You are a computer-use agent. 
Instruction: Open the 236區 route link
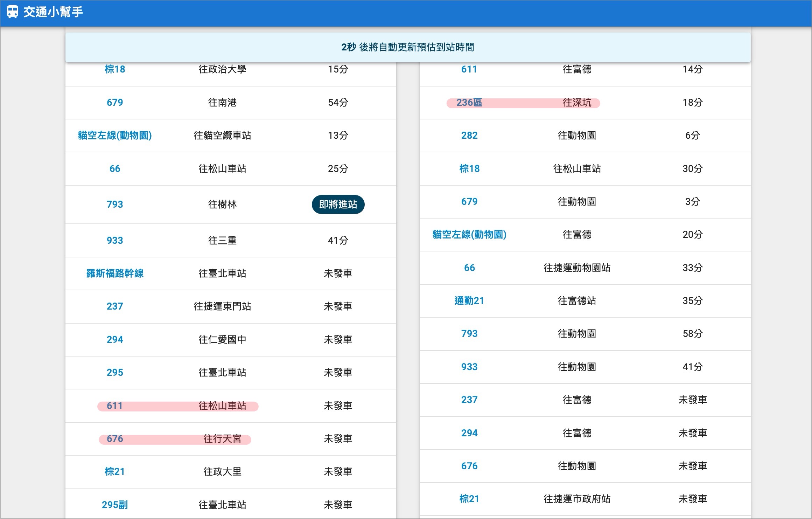[469, 103]
